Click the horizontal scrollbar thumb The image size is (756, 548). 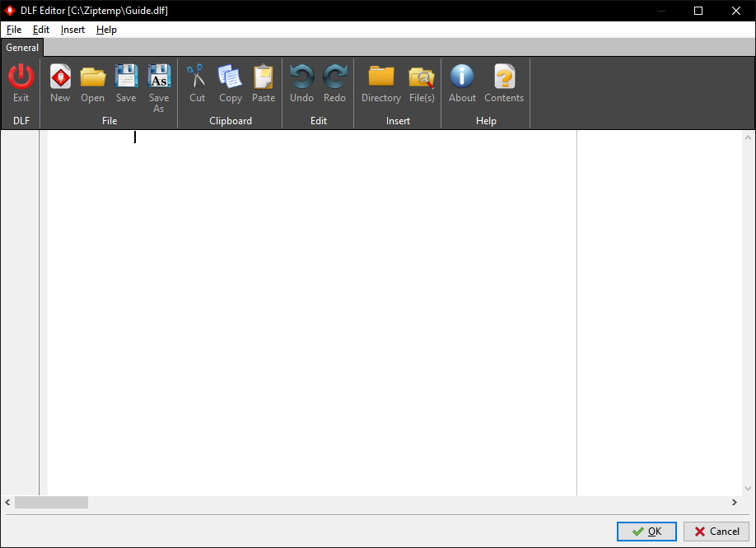point(51,502)
